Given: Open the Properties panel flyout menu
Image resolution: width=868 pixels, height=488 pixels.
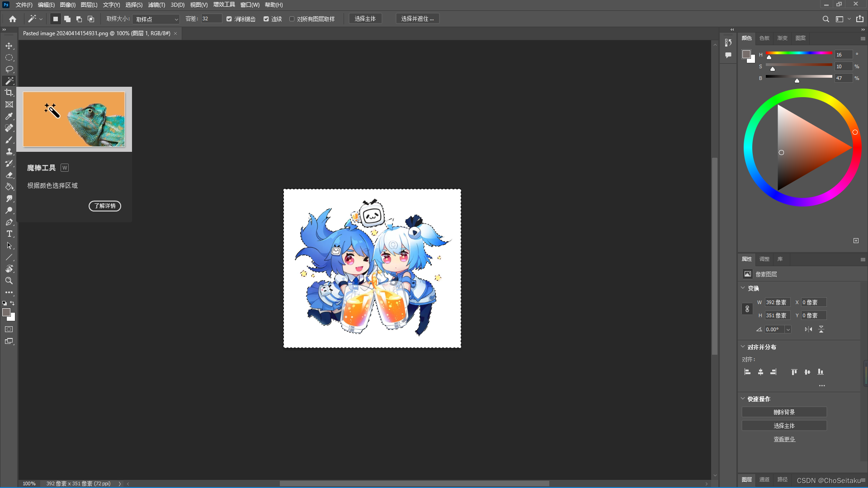Looking at the screenshot, I should click(x=863, y=259).
